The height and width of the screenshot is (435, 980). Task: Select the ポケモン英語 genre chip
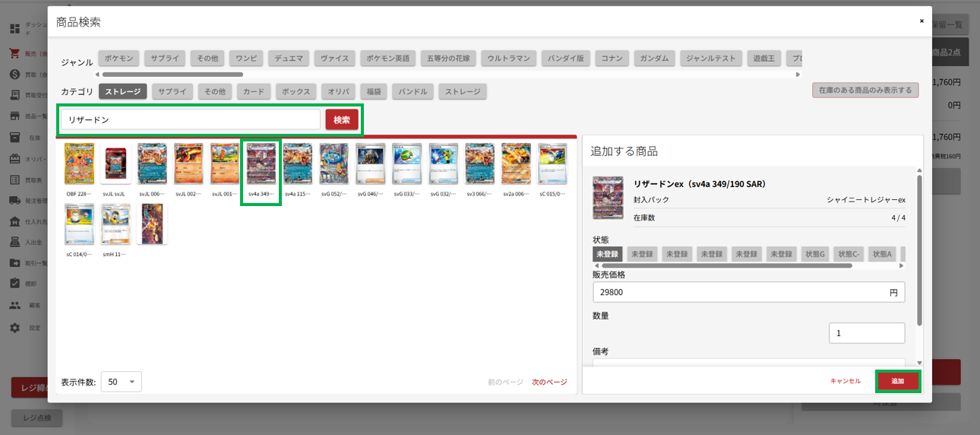click(387, 58)
